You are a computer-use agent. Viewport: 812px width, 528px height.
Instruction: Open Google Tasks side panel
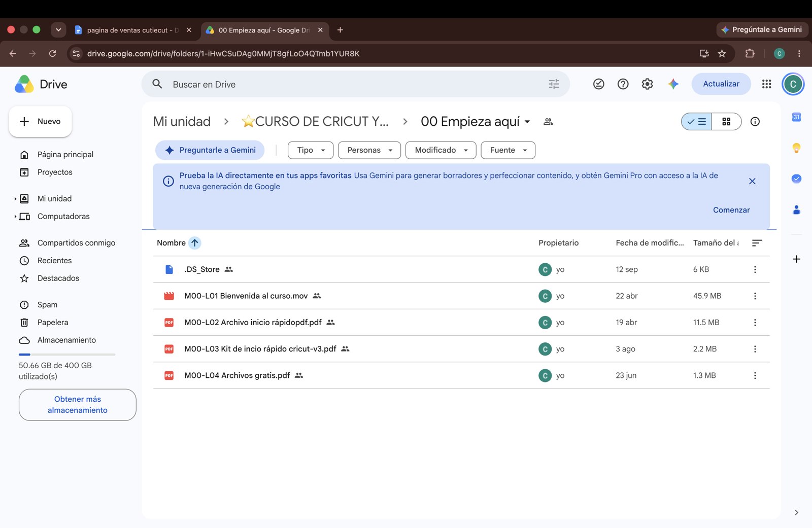[796, 179]
